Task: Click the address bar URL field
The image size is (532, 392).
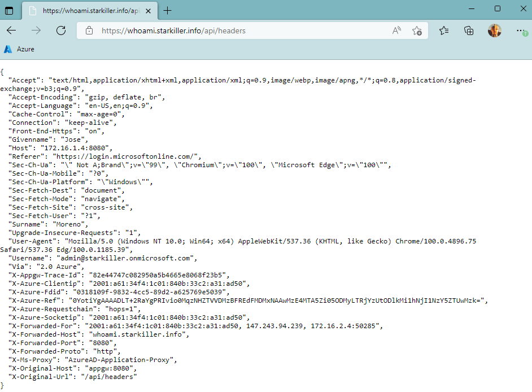Action: [x=237, y=31]
